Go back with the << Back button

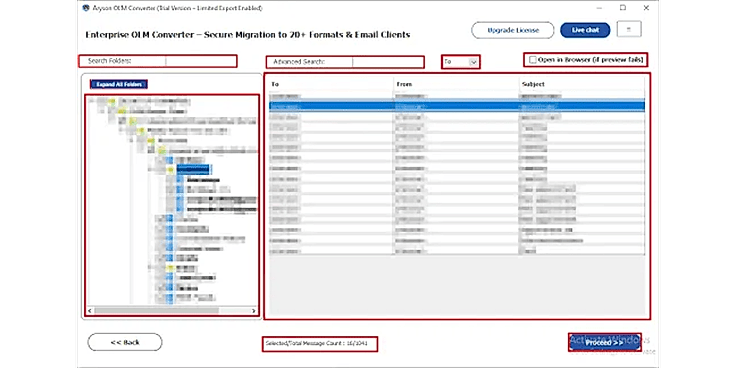(125, 342)
